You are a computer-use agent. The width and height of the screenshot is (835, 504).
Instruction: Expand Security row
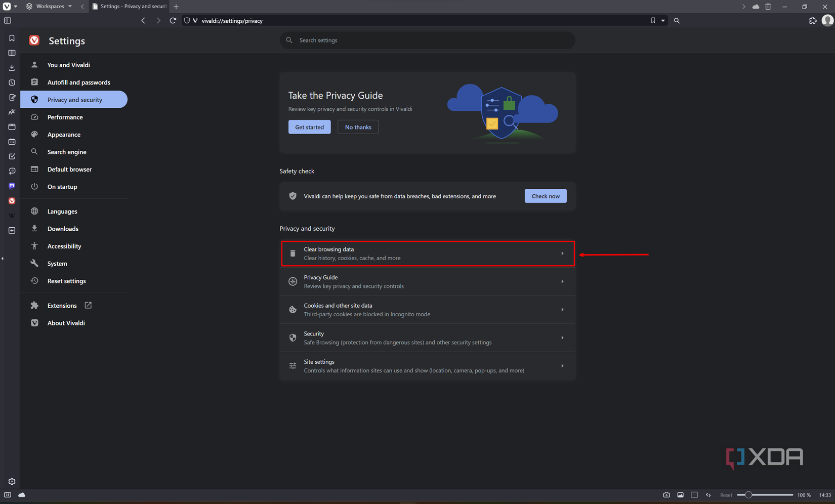[428, 338]
